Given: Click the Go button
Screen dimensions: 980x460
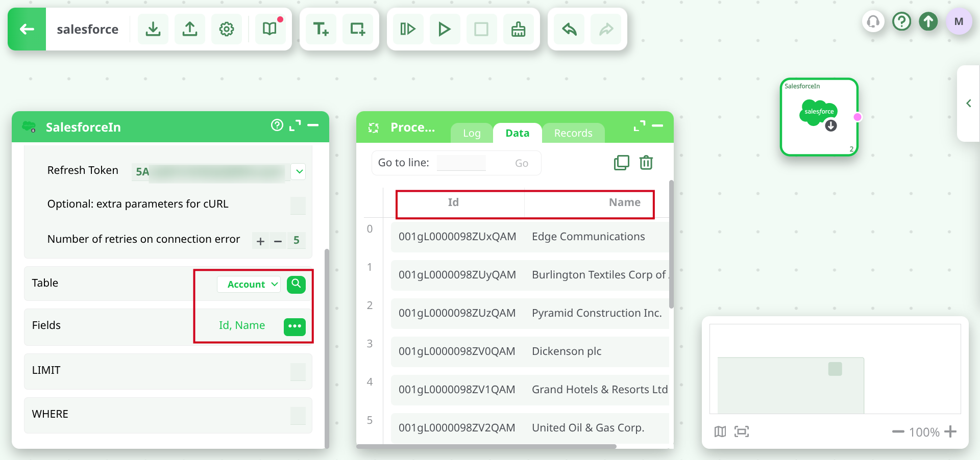Looking at the screenshot, I should tap(521, 163).
